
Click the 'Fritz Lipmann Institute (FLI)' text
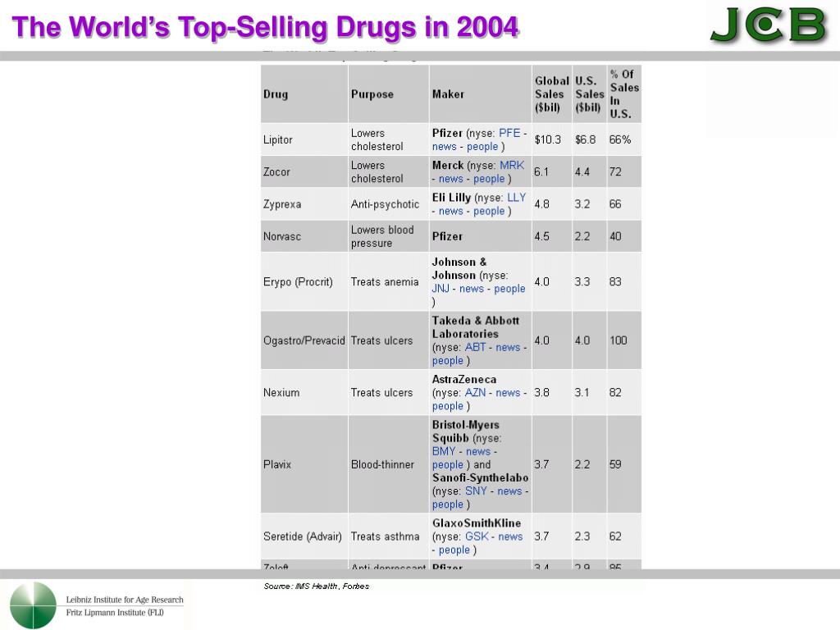(115, 612)
